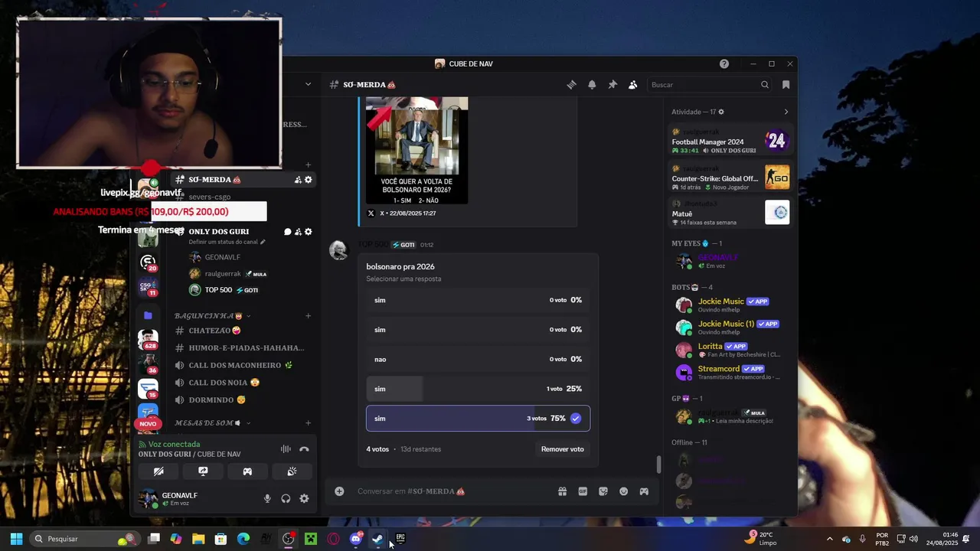Image resolution: width=980 pixels, height=551 pixels.
Task: Add a channel to MESAS DE SOM category
Action: 309,423
